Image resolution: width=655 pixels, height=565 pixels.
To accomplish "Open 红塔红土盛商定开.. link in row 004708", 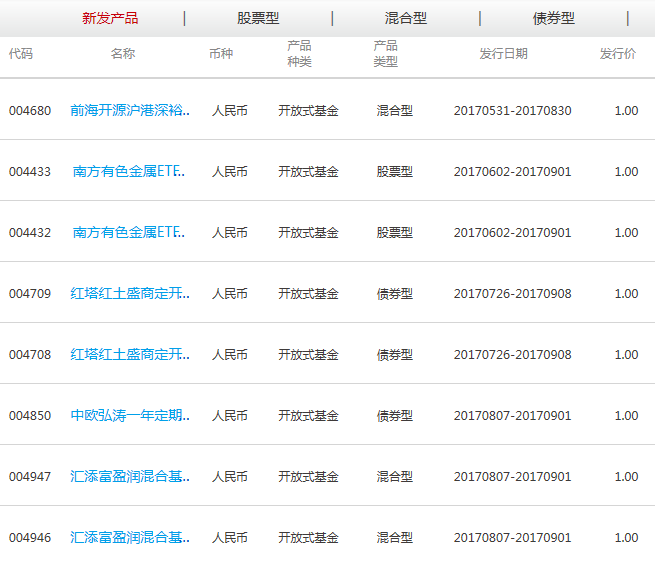I will [130, 354].
